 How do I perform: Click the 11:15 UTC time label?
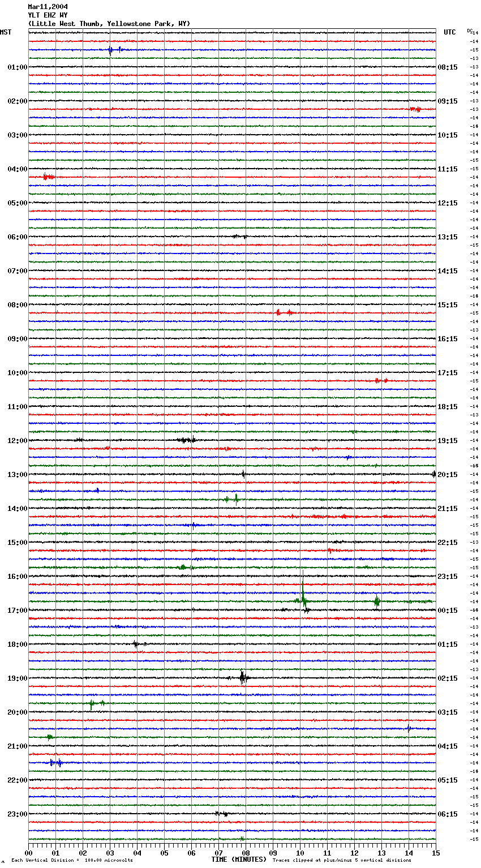click(448, 169)
